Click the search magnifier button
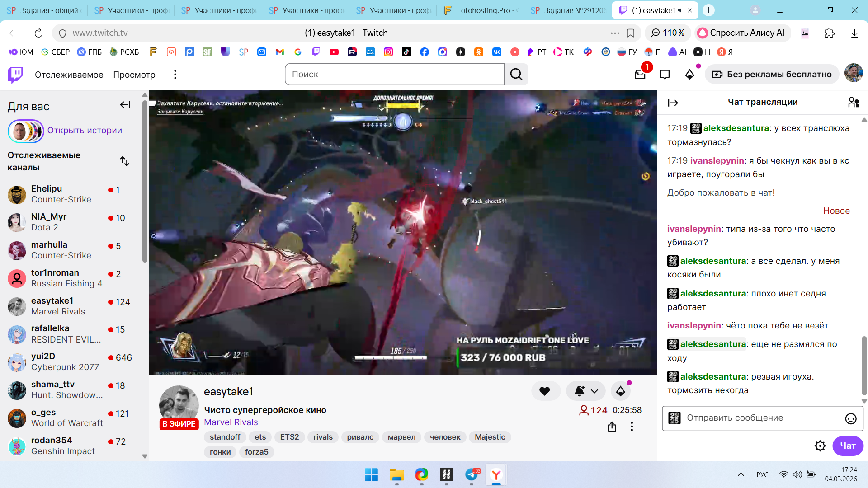The width and height of the screenshot is (868, 488). [x=516, y=75]
